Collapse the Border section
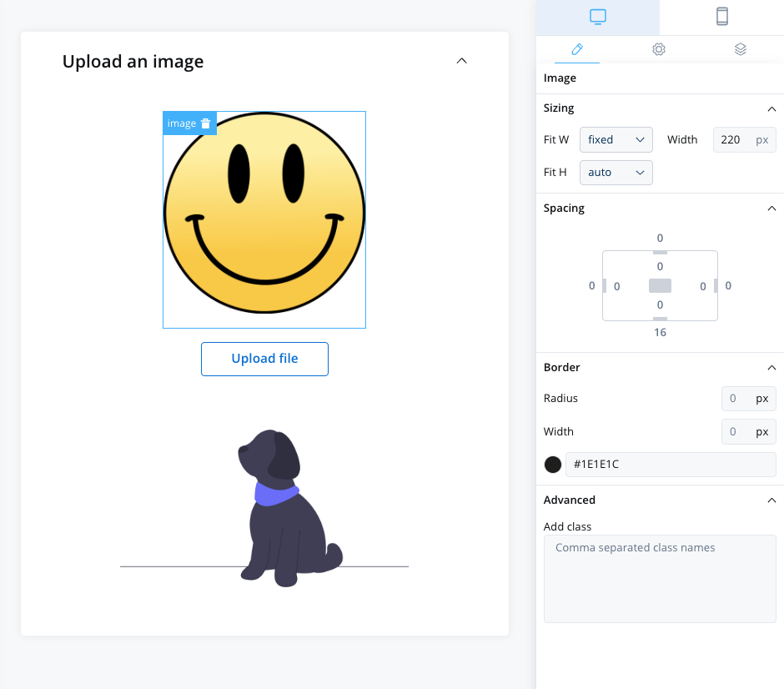The width and height of the screenshot is (784, 689). coord(771,368)
